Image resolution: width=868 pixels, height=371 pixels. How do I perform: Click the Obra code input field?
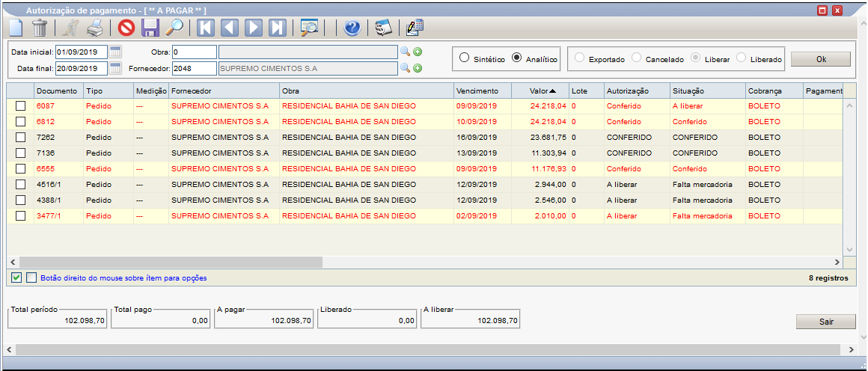coord(195,52)
